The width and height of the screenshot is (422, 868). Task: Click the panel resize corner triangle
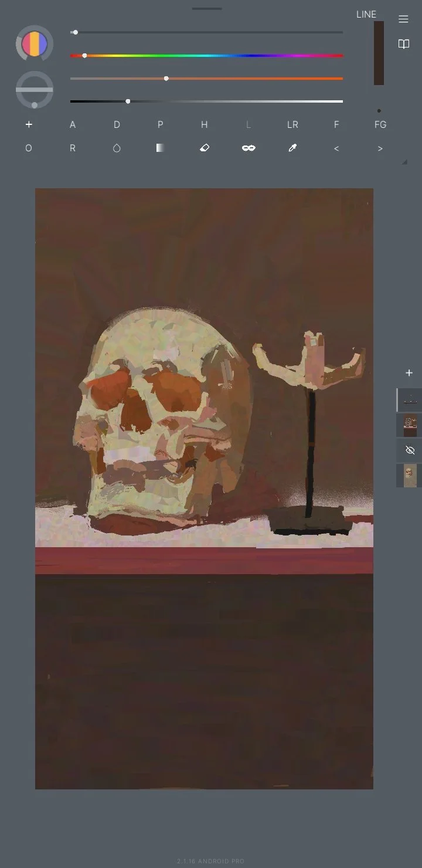click(404, 162)
